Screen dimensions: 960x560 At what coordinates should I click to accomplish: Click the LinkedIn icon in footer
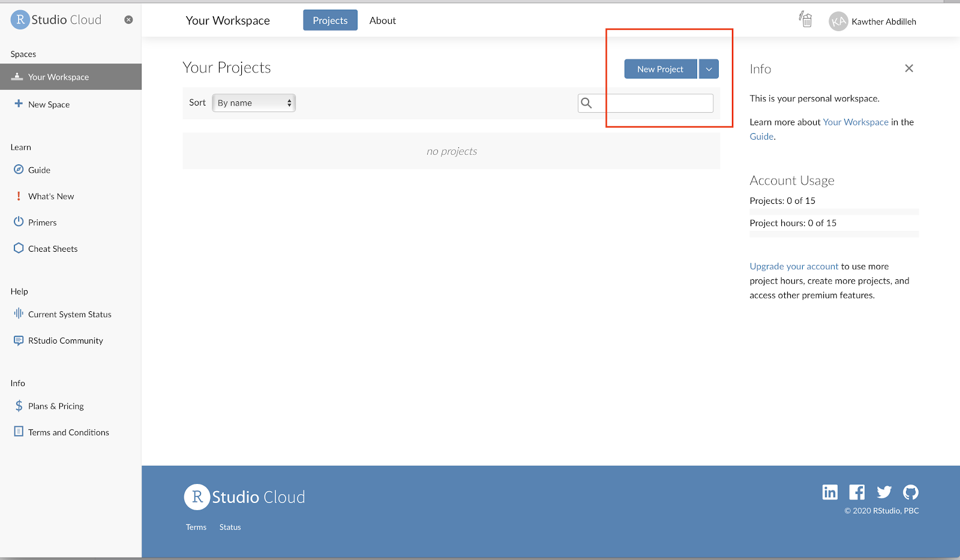pyautogui.click(x=830, y=492)
